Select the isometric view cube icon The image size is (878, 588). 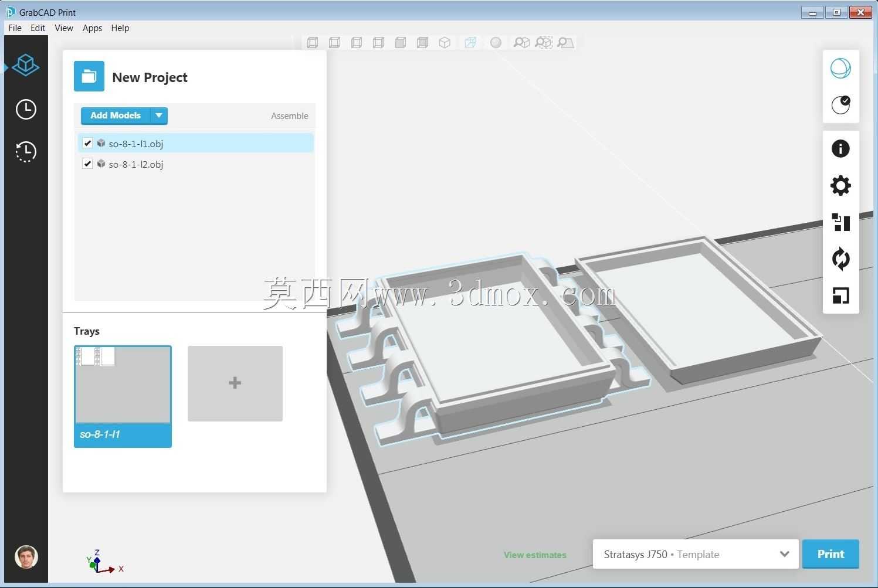tap(445, 42)
